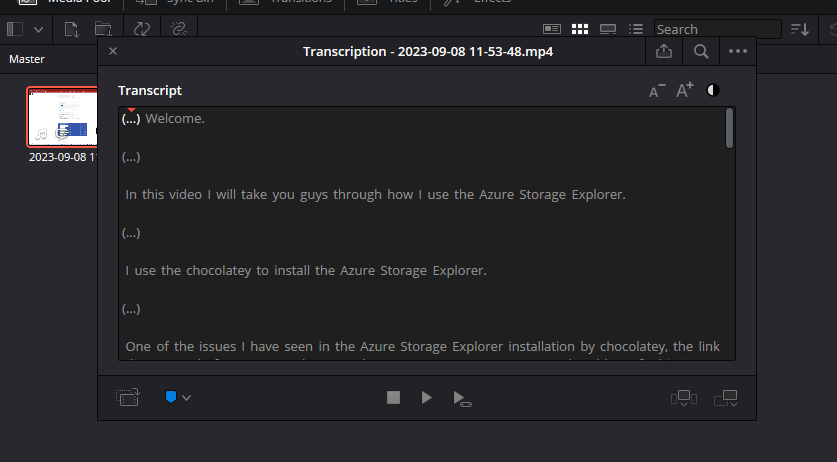Open the Transcription three-dot options menu
837x462 pixels.
[738, 51]
